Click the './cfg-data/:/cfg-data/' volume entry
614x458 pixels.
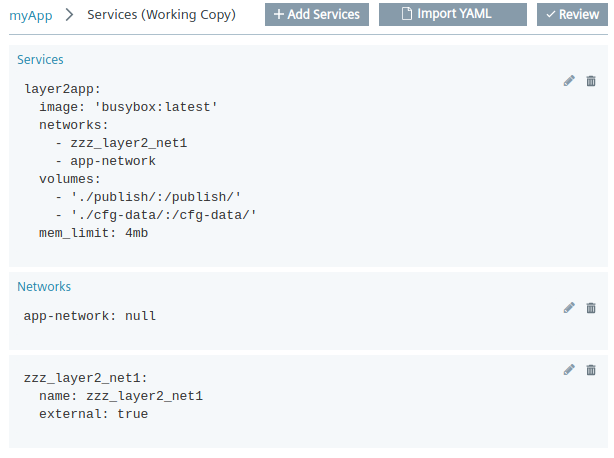pyautogui.click(x=163, y=215)
